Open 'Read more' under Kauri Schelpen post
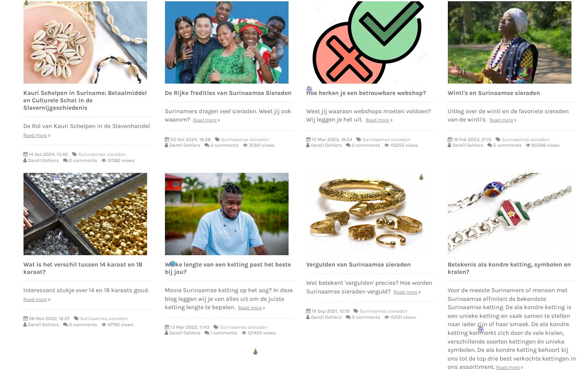The height and width of the screenshot is (371, 588). [37, 135]
